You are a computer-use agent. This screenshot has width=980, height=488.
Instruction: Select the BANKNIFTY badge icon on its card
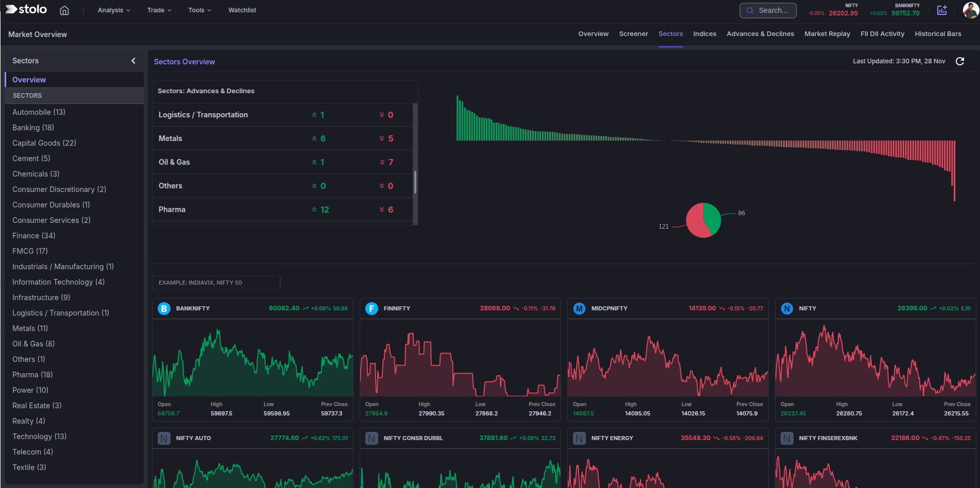pos(163,308)
